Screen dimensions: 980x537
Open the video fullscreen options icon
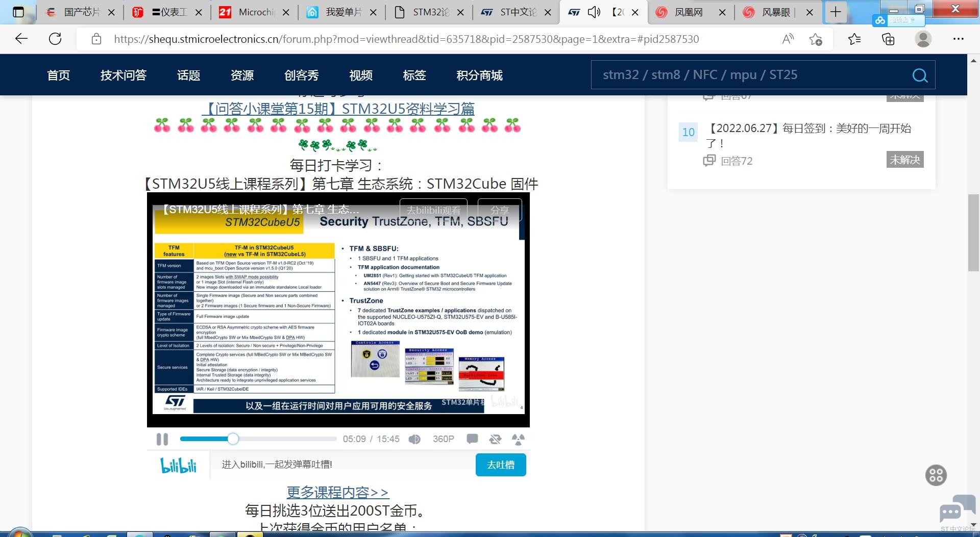(518, 439)
